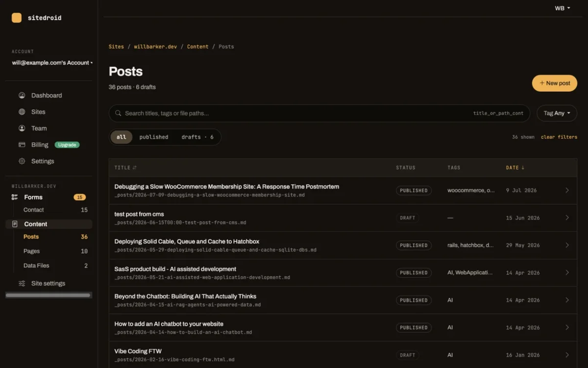Viewport: 588px width, 368px height.
Task: Open the Tag Any filter dropdown
Action: click(557, 113)
